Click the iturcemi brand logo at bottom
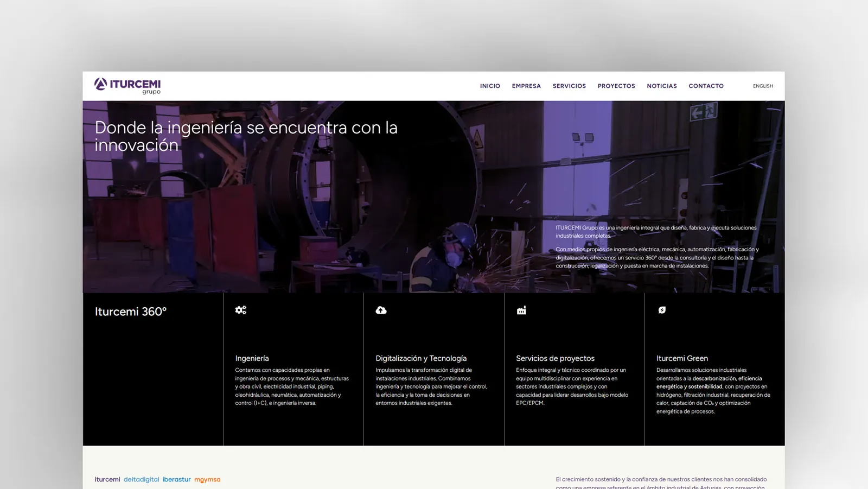 pos(107,479)
